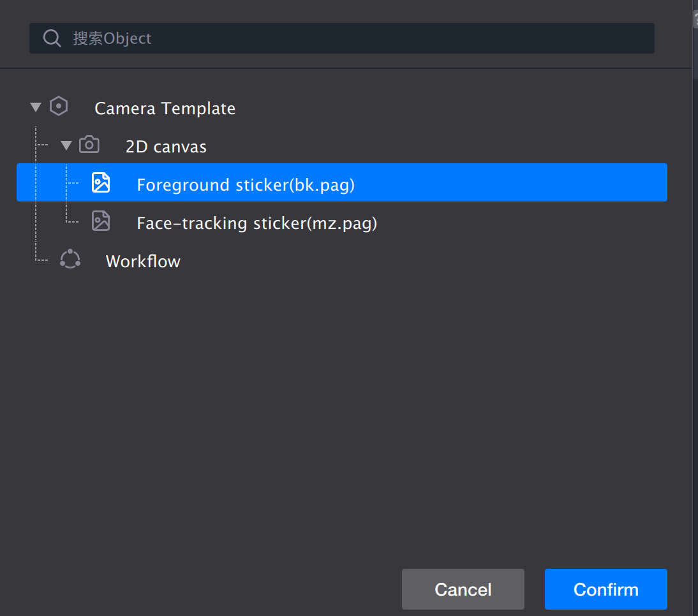Click the vertical scrollbar track on right edge

(x=695, y=319)
